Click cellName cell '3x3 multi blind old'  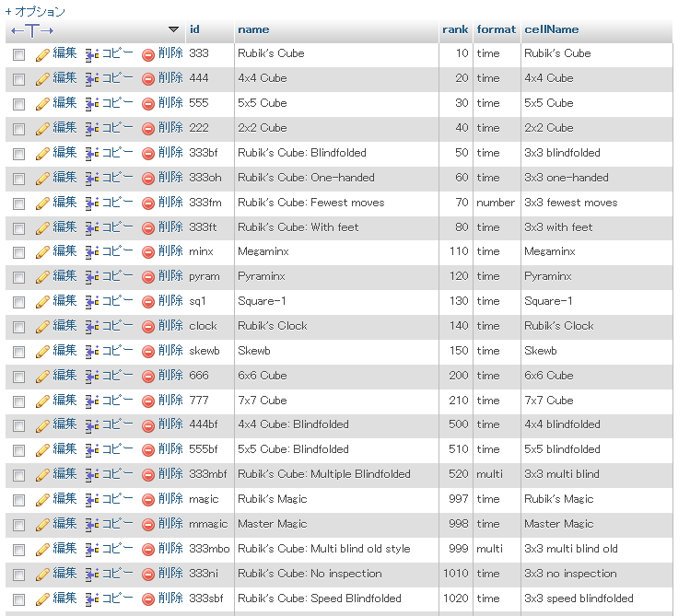571,548
